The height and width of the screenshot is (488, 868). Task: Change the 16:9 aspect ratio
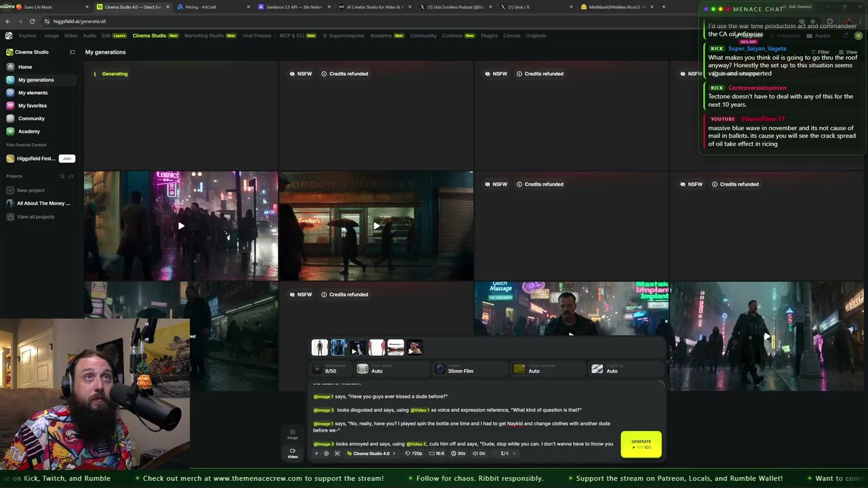pyautogui.click(x=437, y=453)
